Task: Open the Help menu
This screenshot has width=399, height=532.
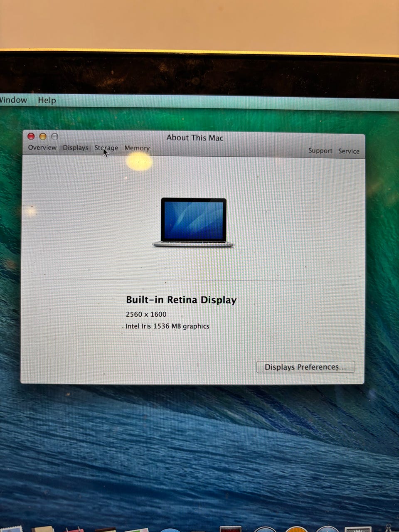Action: pos(47,100)
